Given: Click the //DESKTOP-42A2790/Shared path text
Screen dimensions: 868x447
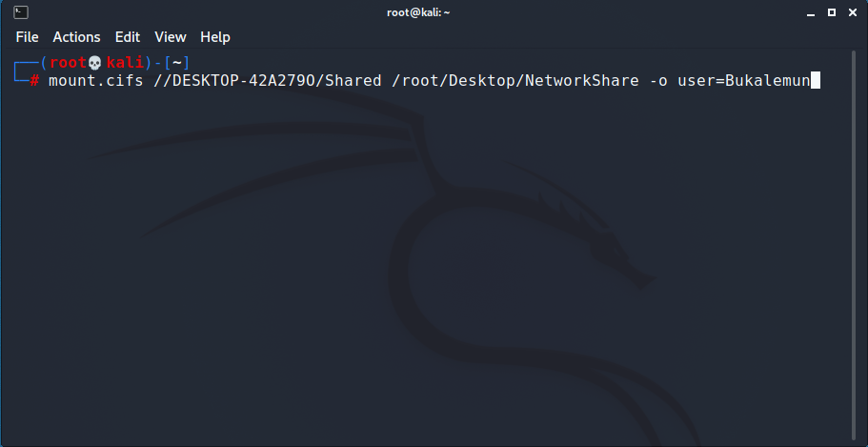Looking at the screenshot, I should coord(268,81).
